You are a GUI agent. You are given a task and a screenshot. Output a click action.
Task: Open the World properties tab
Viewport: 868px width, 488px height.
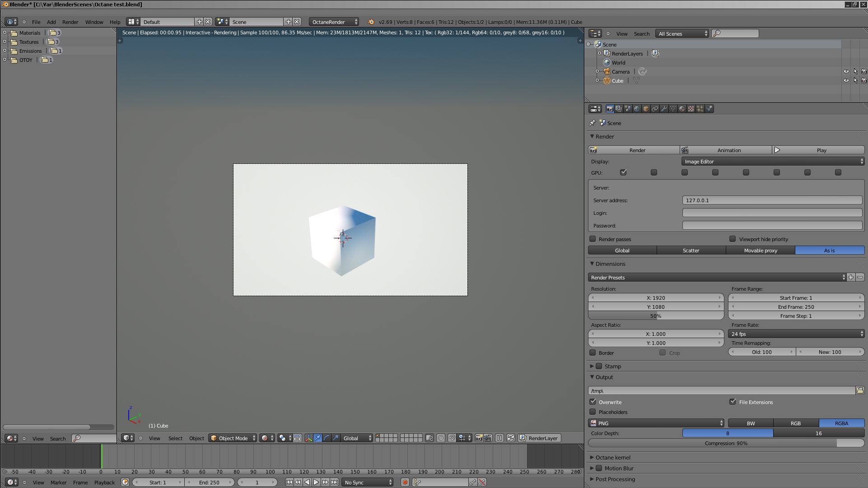637,109
